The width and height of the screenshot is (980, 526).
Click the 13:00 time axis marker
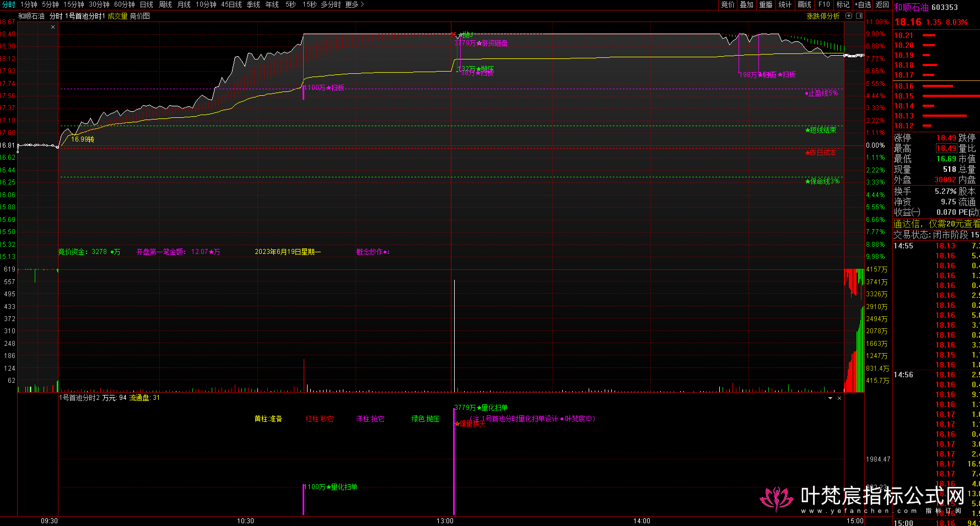click(445, 521)
